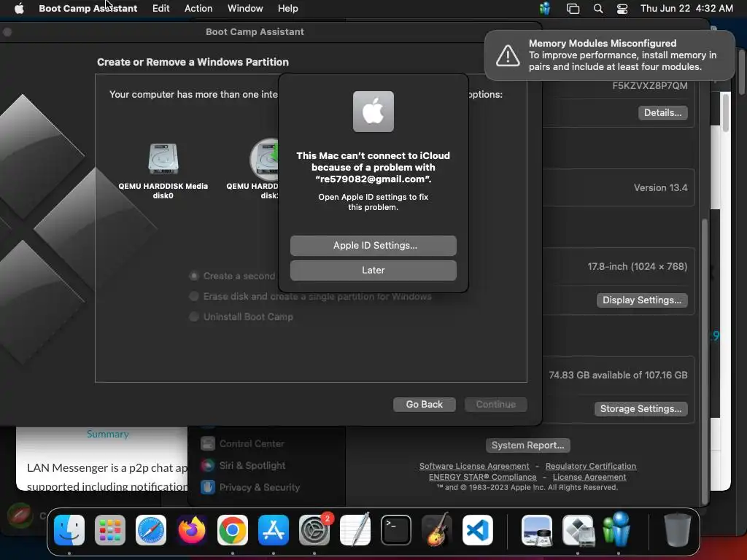Launch Launchpad from the Dock
Screen dimensions: 747x560
point(110,530)
